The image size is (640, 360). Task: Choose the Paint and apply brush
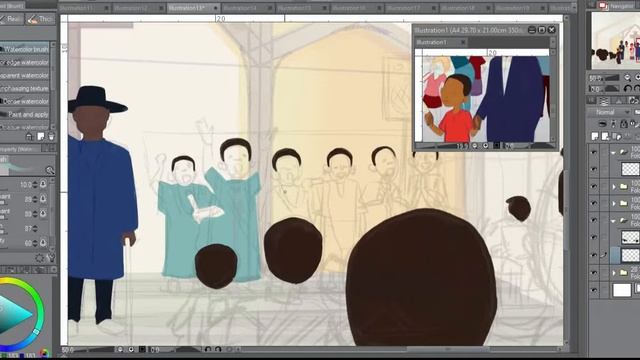point(24,114)
